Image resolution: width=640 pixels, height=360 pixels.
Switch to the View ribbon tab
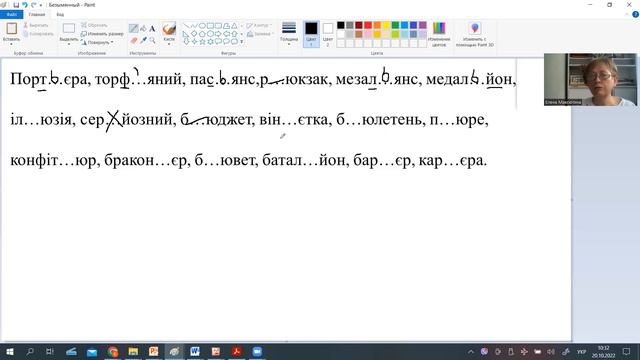60,14
